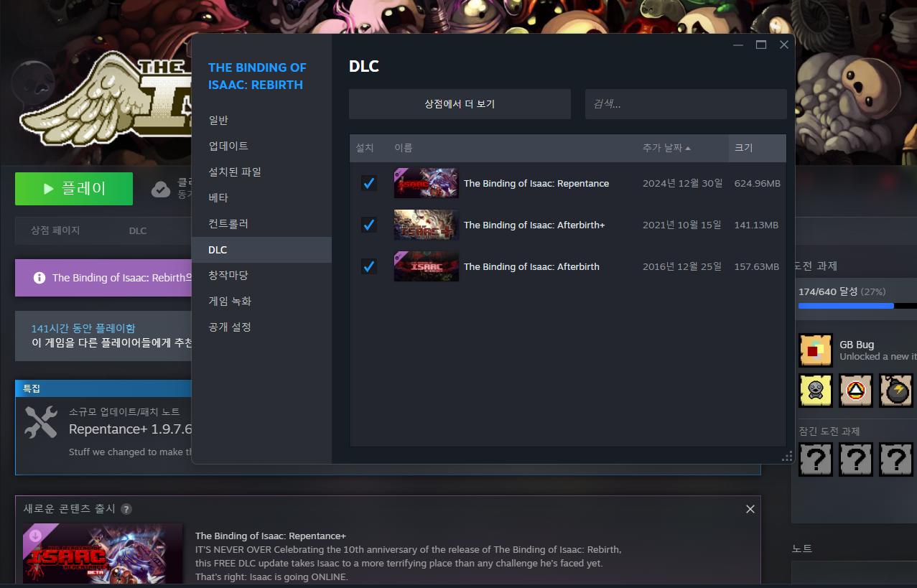Click 도전 과제 heading in right panel
This screenshot has width=917, height=588.
(815, 266)
